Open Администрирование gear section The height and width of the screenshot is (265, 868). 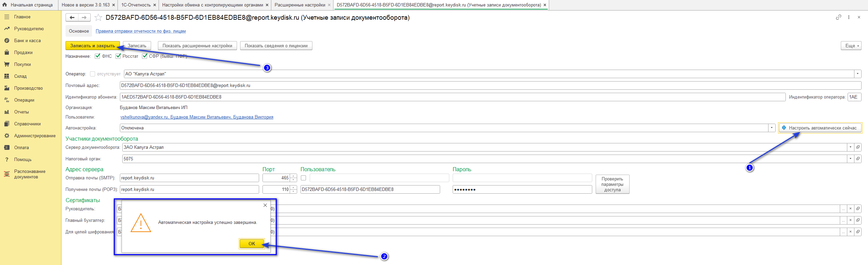(35, 136)
